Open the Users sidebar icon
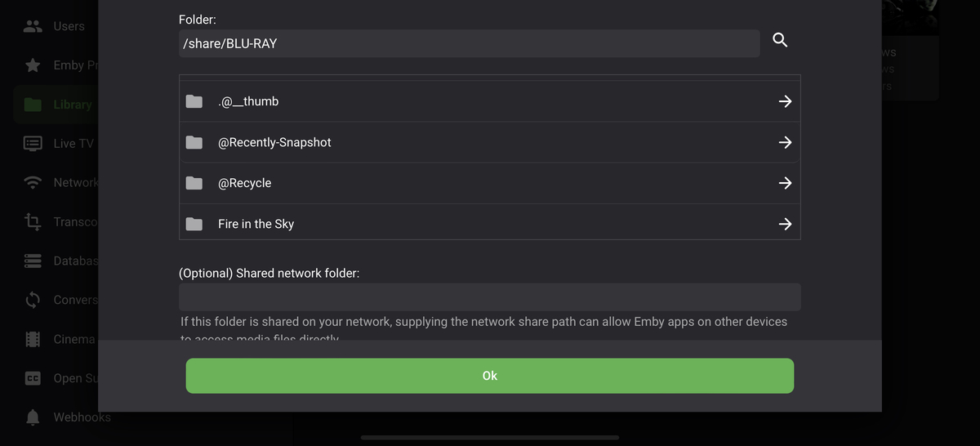 tap(33, 26)
